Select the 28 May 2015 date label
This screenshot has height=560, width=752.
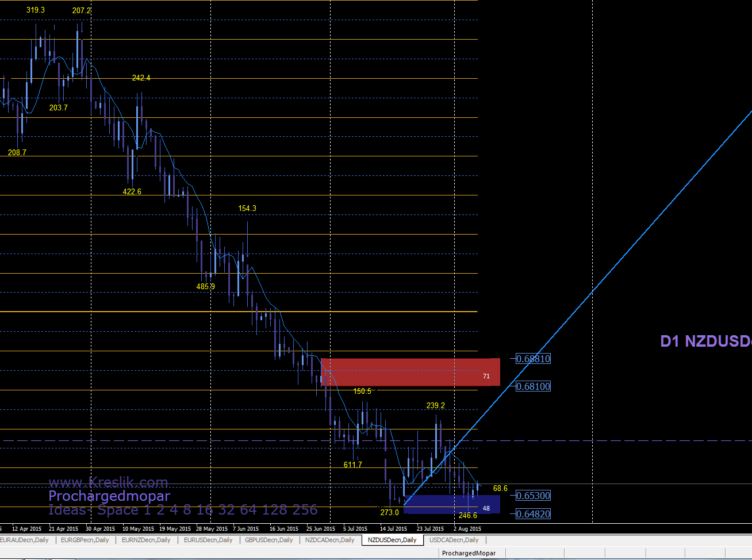tap(212, 528)
